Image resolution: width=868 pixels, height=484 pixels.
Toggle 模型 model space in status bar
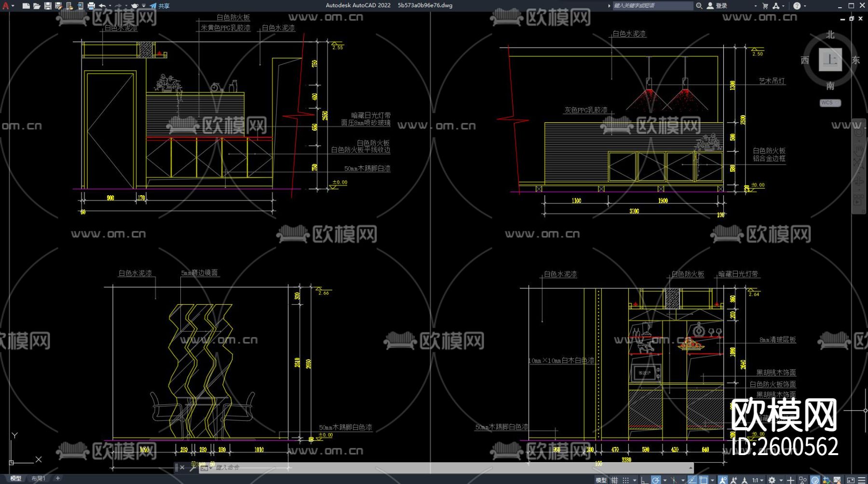pyautogui.click(x=601, y=480)
